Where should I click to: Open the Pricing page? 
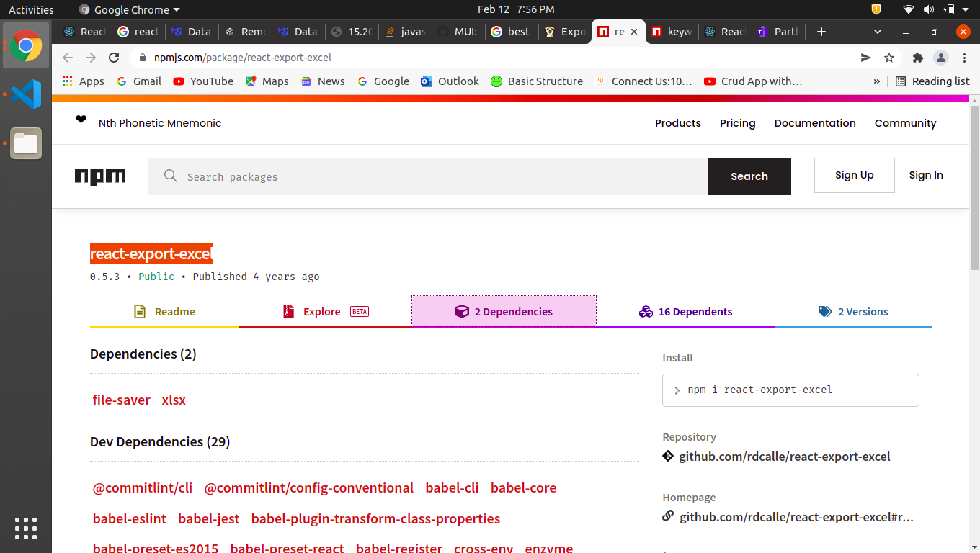(738, 123)
